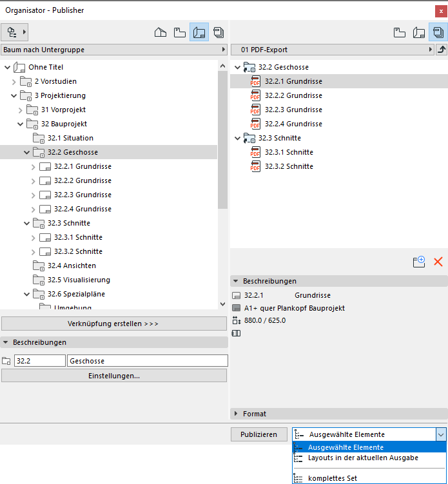Image resolution: width=448 pixels, height=484 pixels.
Task: Expand layout '32.3.1 Schnitte' in left tree
Action: (34, 238)
